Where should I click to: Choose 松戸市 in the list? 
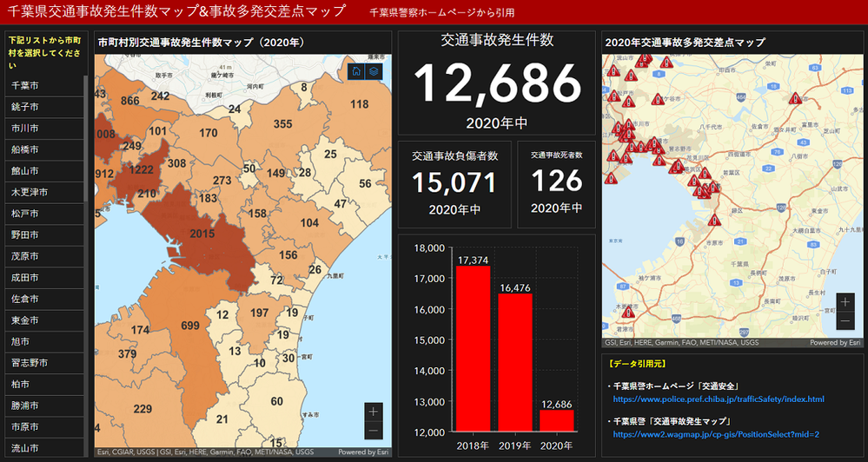click(44, 214)
